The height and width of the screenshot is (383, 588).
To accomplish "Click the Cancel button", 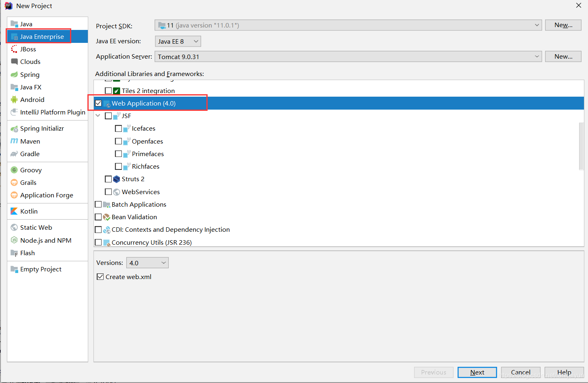I will click(x=521, y=372).
